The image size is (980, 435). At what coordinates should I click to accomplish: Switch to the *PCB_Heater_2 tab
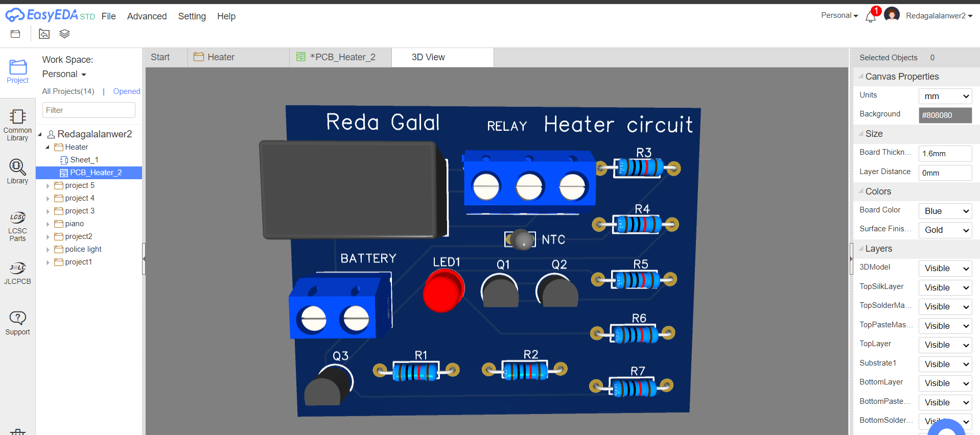click(x=341, y=57)
